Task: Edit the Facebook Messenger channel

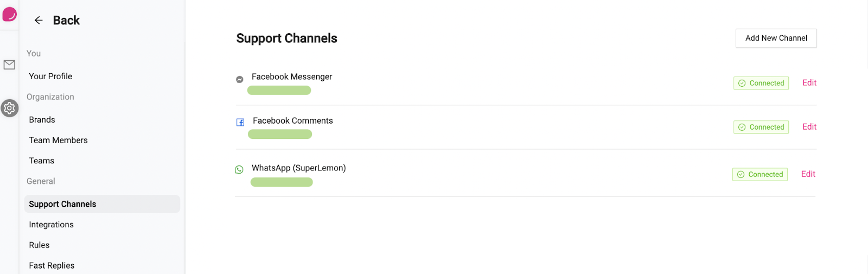Action: click(x=809, y=82)
